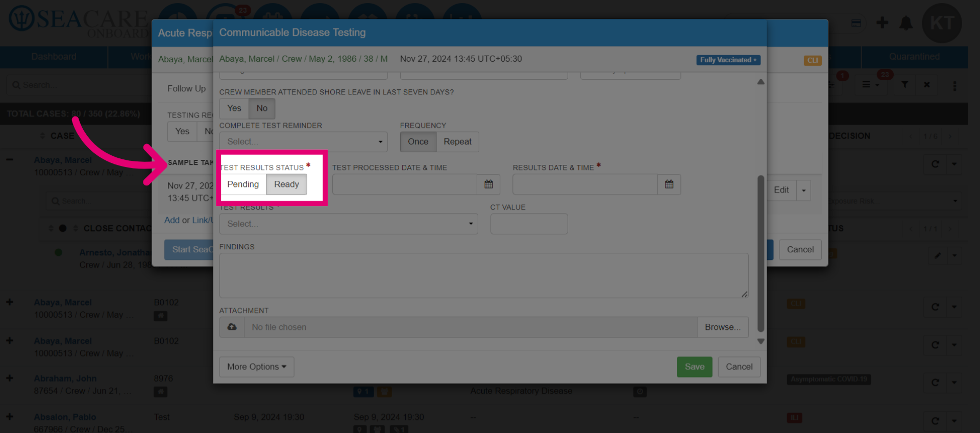Image resolution: width=980 pixels, height=433 pixels.
Task: Click the SeaCare Onboard logo
Action: [78, 21]
